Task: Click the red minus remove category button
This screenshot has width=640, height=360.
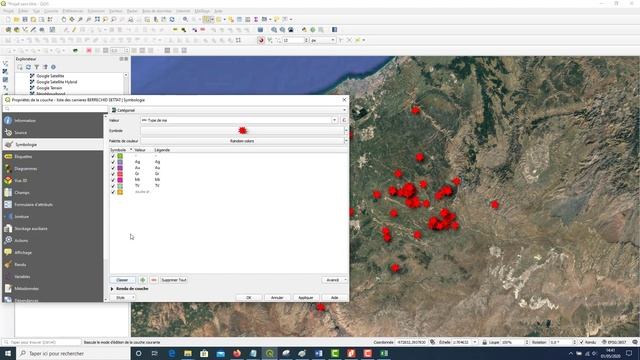Action: (153, 280)
